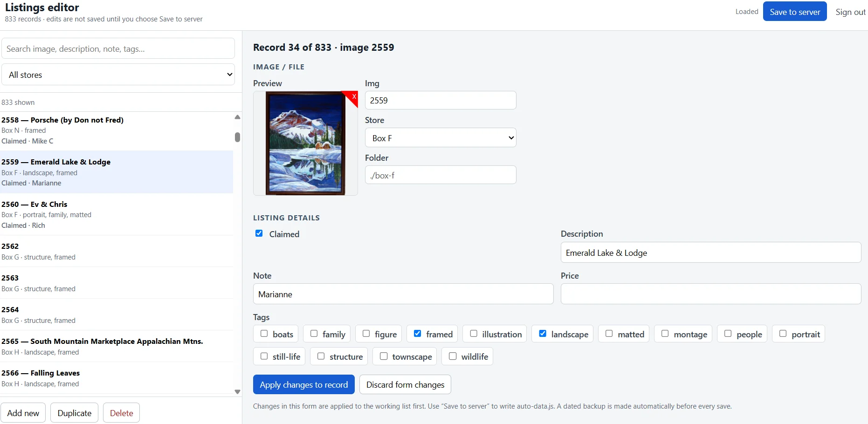Viewport: 868px width, 424px height.
Task: Select record 2563 in list
Action: pyautogui.click(x=117, y=283)
